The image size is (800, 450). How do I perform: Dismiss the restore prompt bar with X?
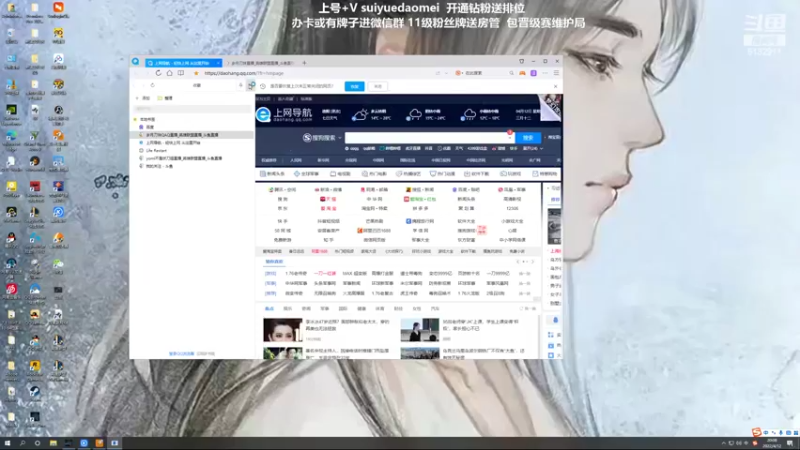[556, 86]
